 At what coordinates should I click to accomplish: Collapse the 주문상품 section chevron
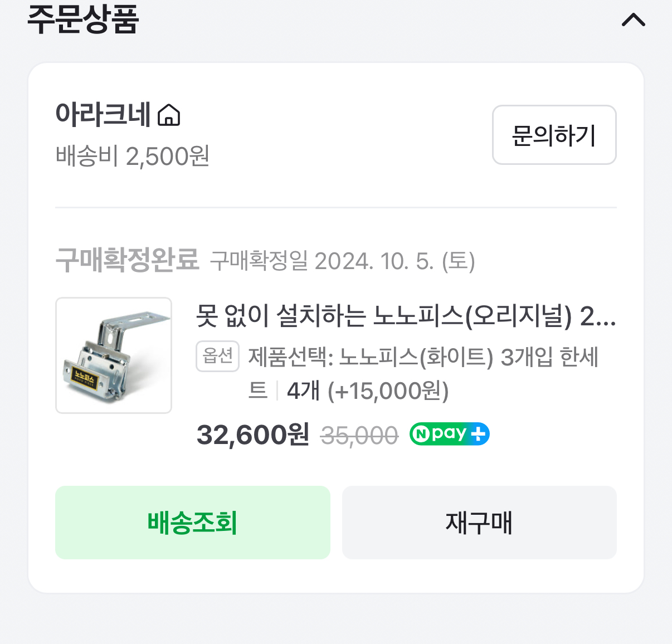click(x=633, y=21)
